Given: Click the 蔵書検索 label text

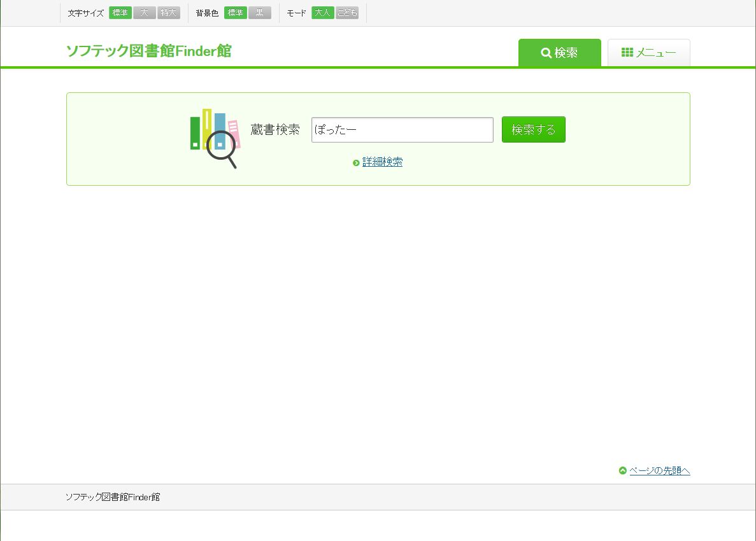Looking at the screenshot, I should tap(275, 130).
